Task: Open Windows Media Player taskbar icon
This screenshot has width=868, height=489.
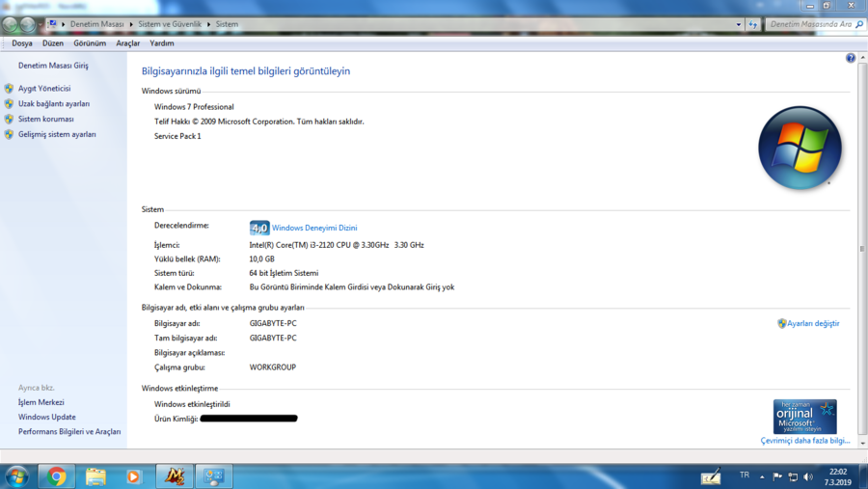Action: pyautogui.click(x=133, y=476)
